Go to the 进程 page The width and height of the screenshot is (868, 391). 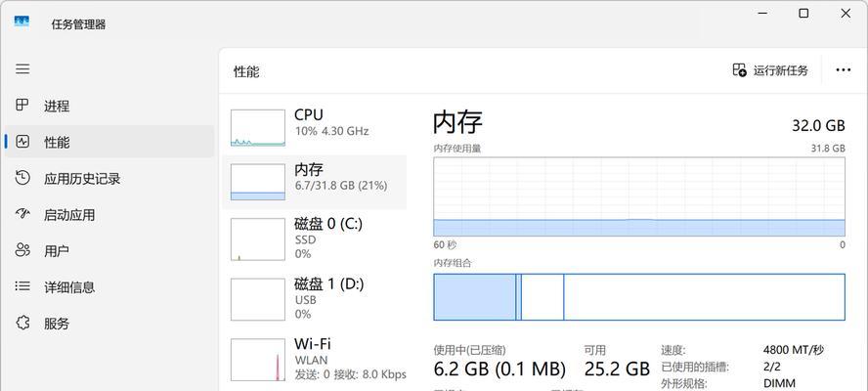109,106
